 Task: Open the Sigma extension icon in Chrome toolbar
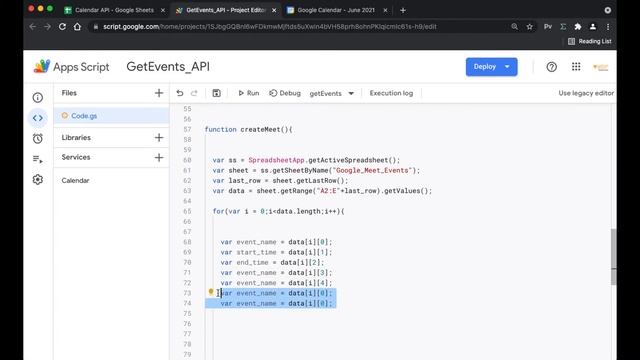[x=563, y=27]
